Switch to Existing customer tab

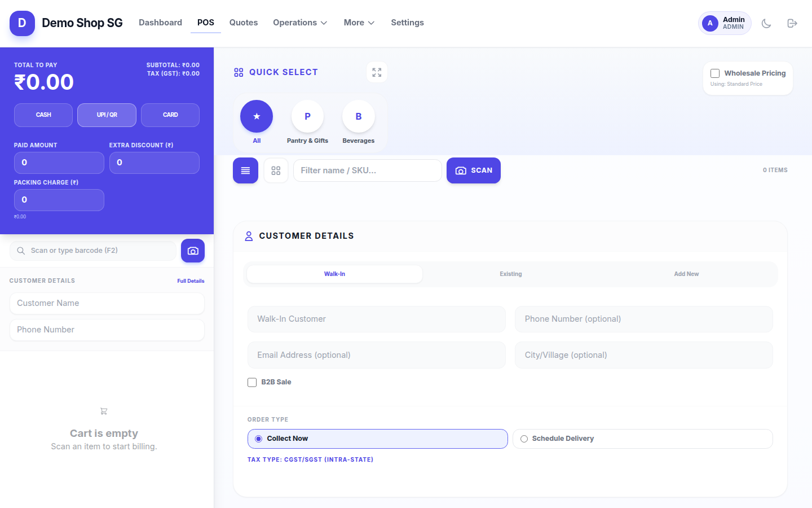tap(511, 274)
